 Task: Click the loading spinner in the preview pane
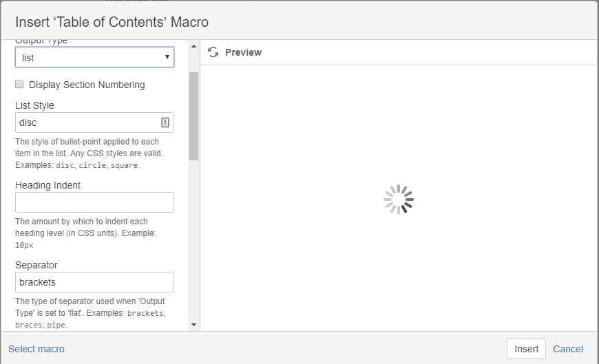[x=399, y=200]
